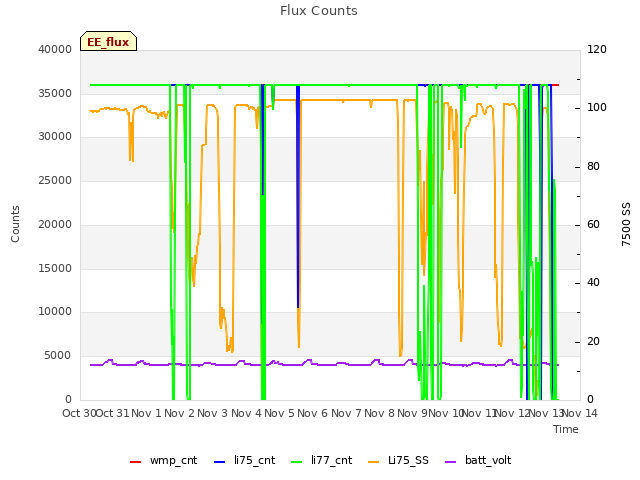Click the 'Counts' left axis title
The image size is (640, 480).
(15, 224)
